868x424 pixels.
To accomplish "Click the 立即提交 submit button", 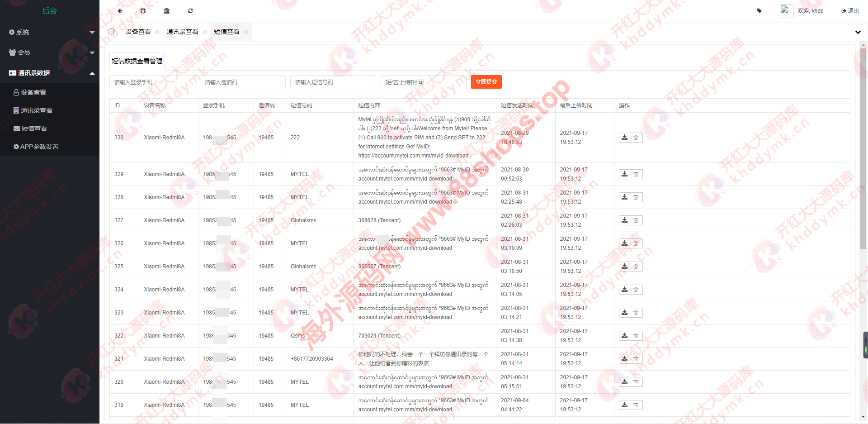I will pos(486,82).
